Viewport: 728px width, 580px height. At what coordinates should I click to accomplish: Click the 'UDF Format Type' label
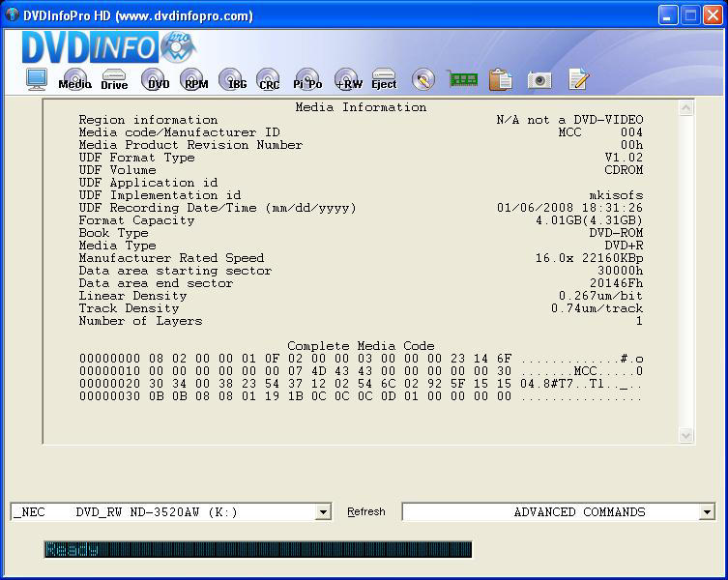(136, 158)
